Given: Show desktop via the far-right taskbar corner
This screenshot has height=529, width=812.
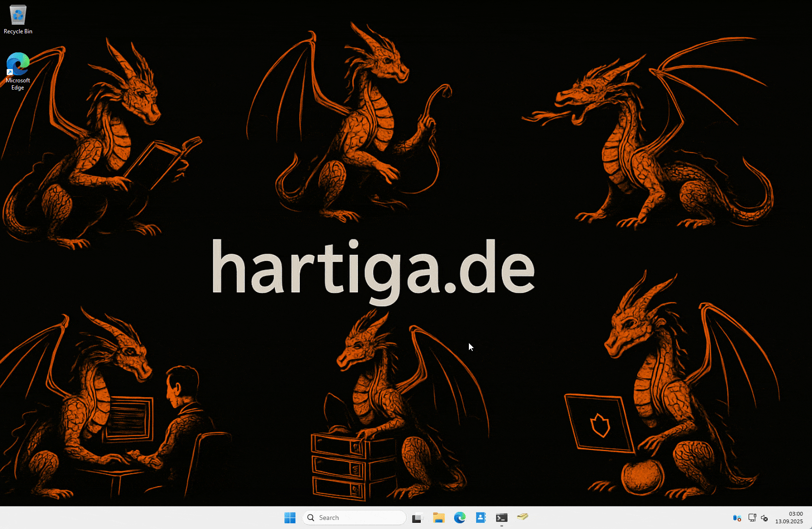Looking at the screenshot, I should click(810, 518).
